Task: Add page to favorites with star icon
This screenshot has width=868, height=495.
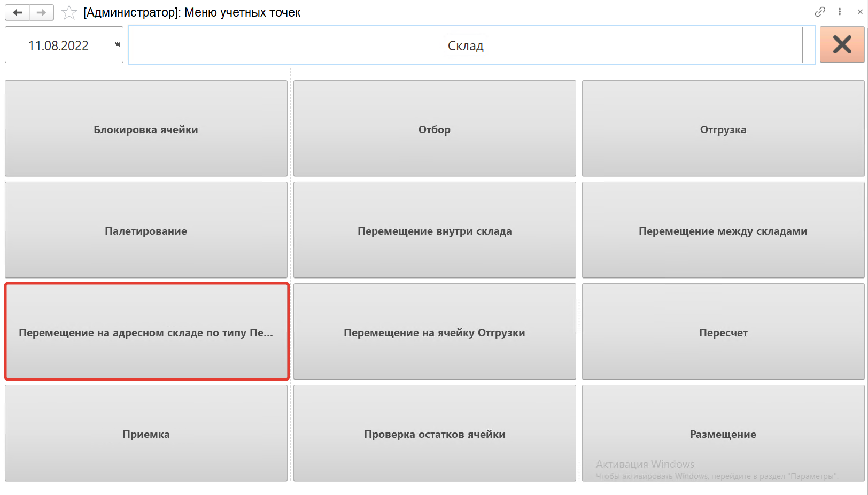Action: (x=69, y=12)
